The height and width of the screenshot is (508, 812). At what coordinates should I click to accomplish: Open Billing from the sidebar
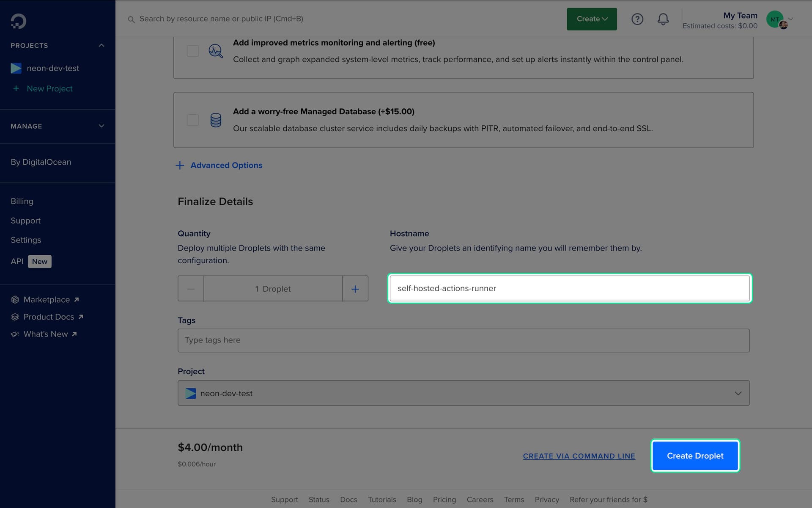tap(22, 201)
